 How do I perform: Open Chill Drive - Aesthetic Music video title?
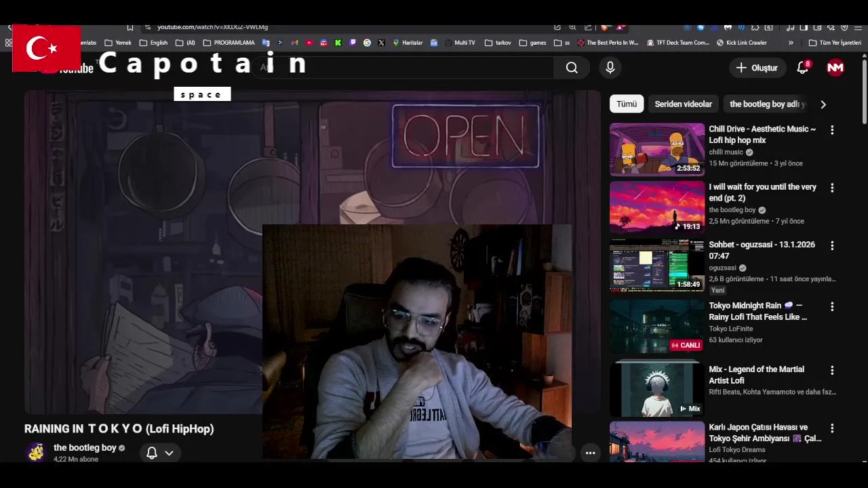(x=762, y=134)
